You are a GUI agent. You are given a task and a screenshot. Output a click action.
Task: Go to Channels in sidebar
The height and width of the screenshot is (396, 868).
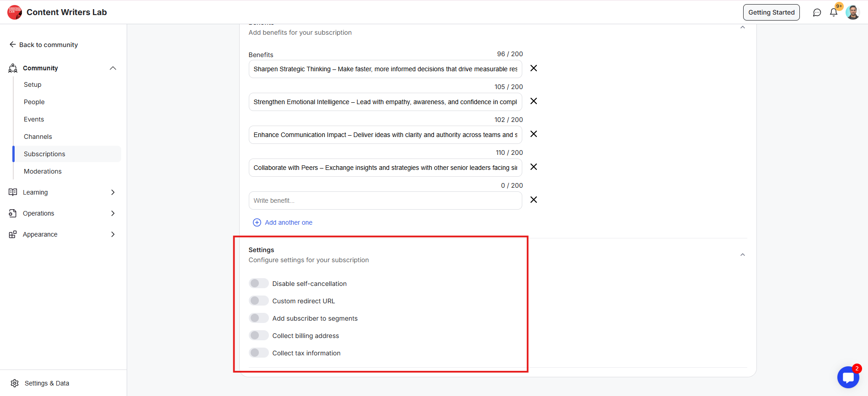(38, 137)
